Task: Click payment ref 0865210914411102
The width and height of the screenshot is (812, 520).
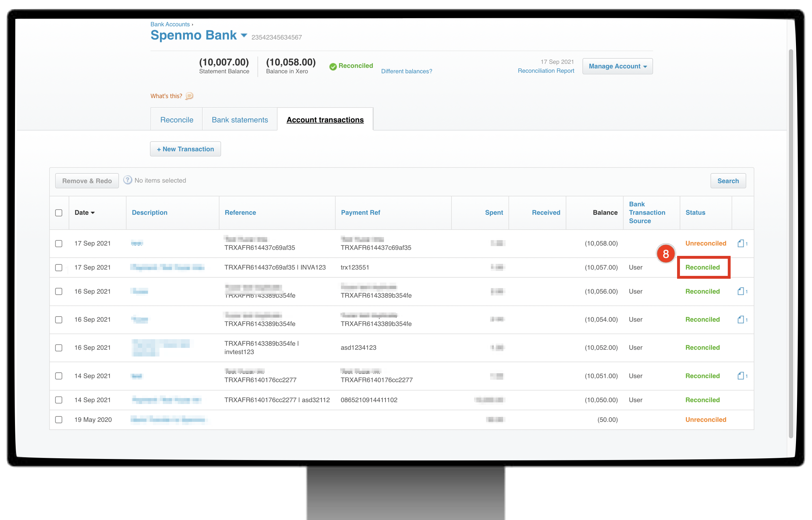Action: pos(369,400)
